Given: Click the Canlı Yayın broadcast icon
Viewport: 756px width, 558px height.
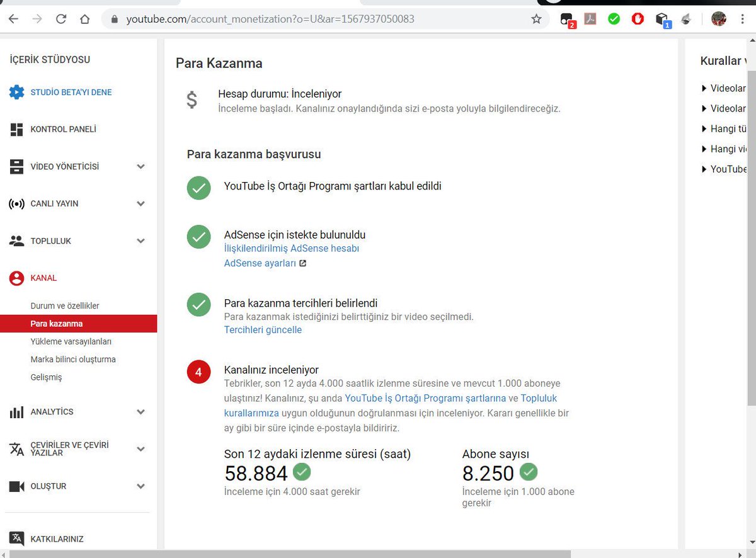Looking at the screenshot, I should pyautogui.click(x=17, y=203).
